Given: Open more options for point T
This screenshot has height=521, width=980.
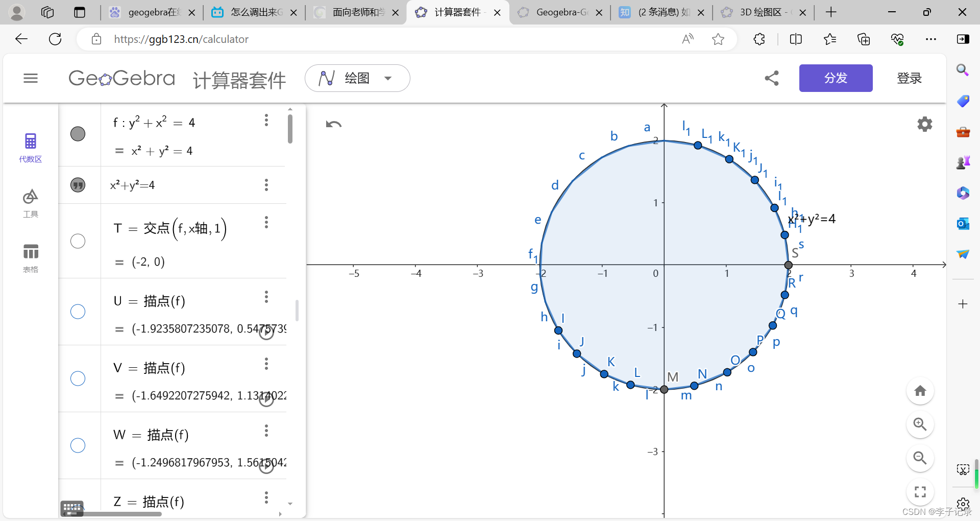Looking at the screenshot, I should [x=266, y=222].
